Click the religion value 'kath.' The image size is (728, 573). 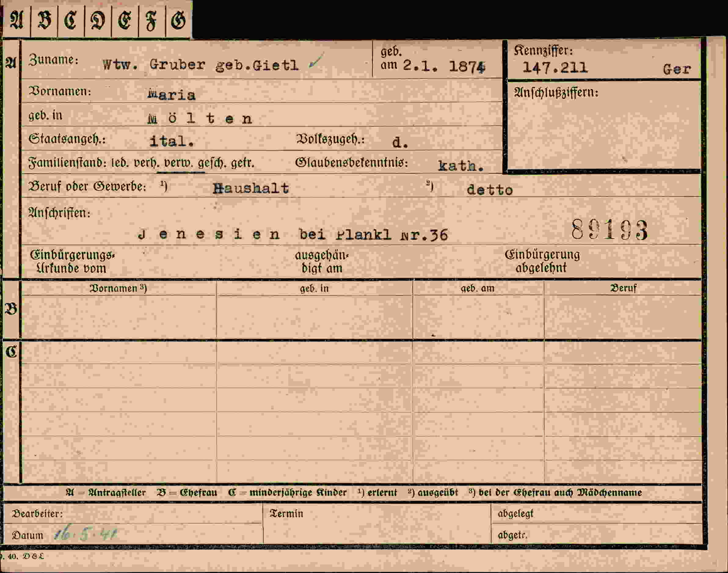(461, 165)
